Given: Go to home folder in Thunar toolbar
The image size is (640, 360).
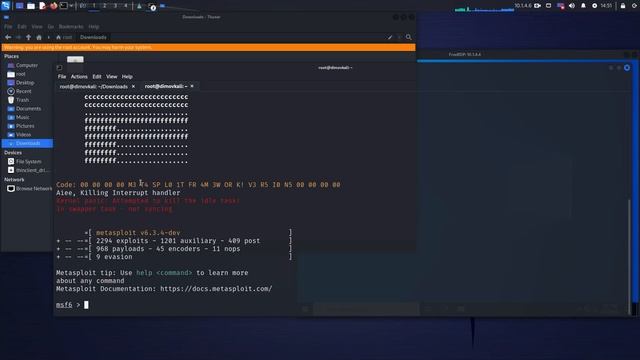Looking at the screenshot, I should point(39,37).
